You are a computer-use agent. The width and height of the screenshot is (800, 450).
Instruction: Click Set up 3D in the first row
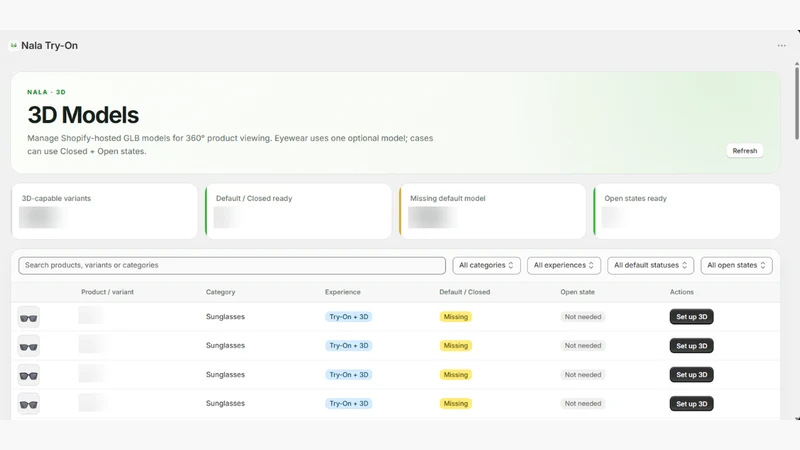pos(691,317)
